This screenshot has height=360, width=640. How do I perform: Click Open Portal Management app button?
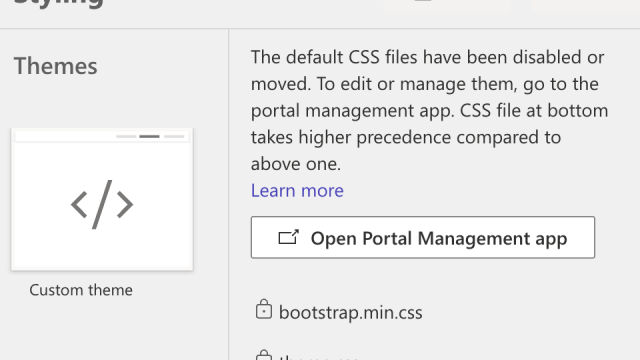coord(423,238)
